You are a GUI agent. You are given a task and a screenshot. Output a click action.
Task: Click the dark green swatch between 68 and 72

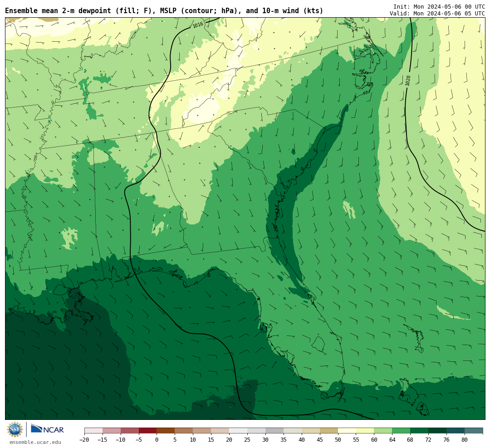click(420, 431)
